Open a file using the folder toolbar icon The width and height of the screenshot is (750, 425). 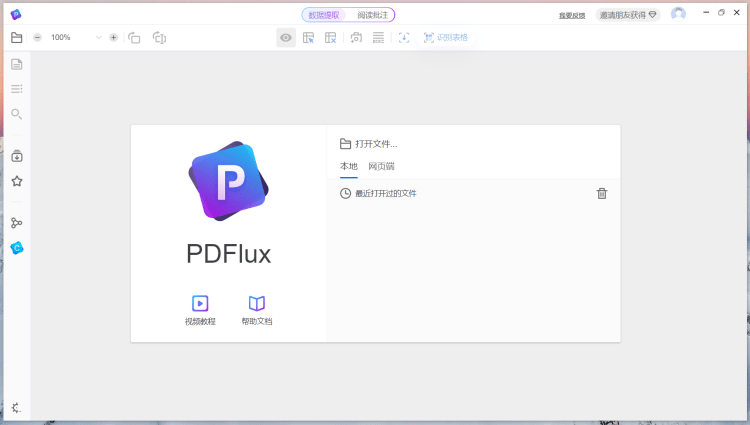pos(17,37)
